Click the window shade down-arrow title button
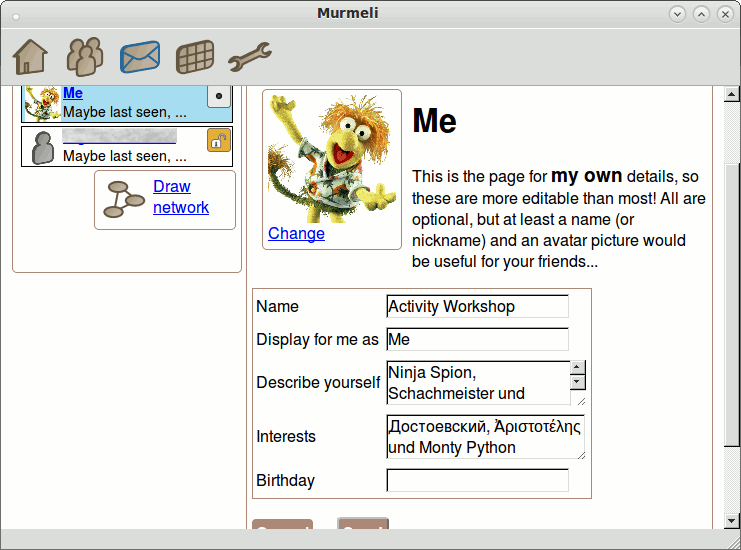 point(677,14)
